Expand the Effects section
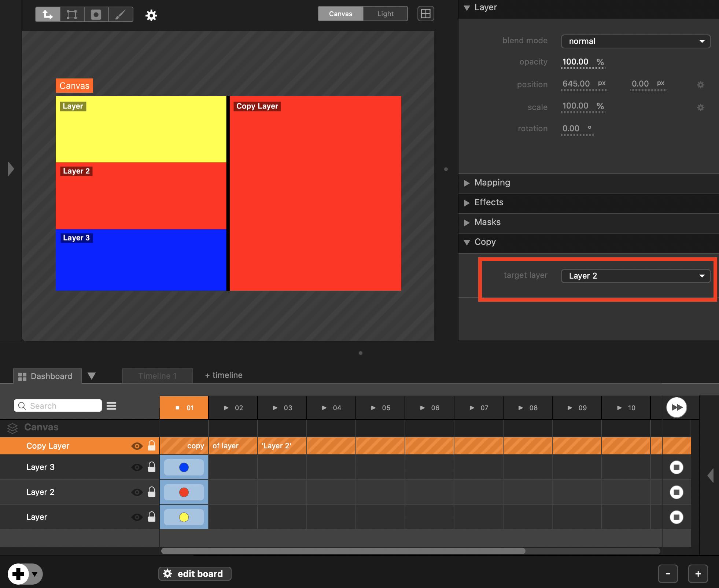The image size is (719, 588). 488,202
